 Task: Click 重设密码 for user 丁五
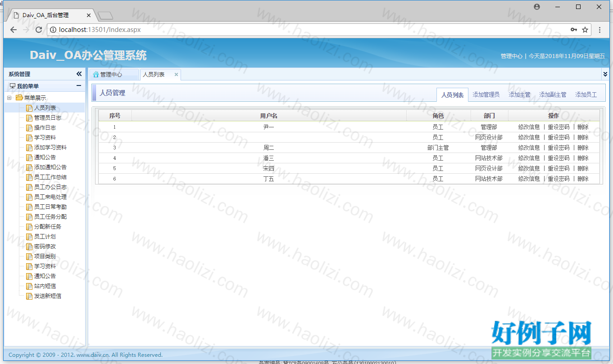click(x=559, y=179)
